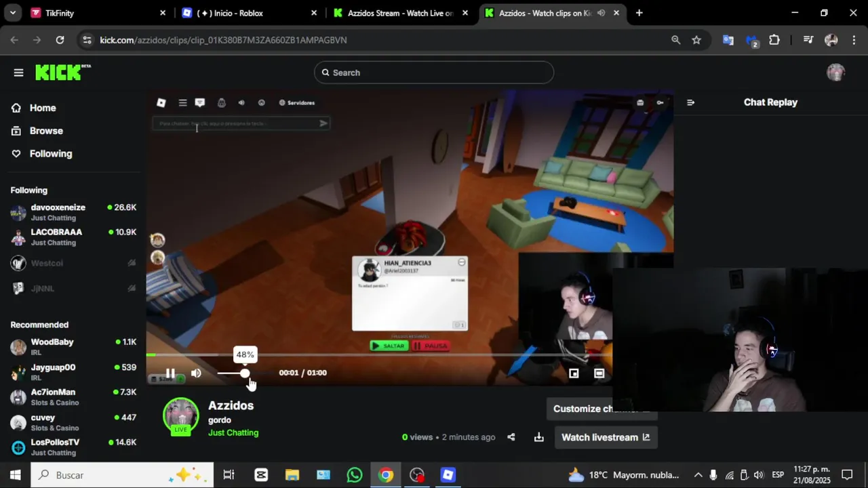Open the taskbar weather widget
Viewport: 868px width, 488px height.
[623, 475]
